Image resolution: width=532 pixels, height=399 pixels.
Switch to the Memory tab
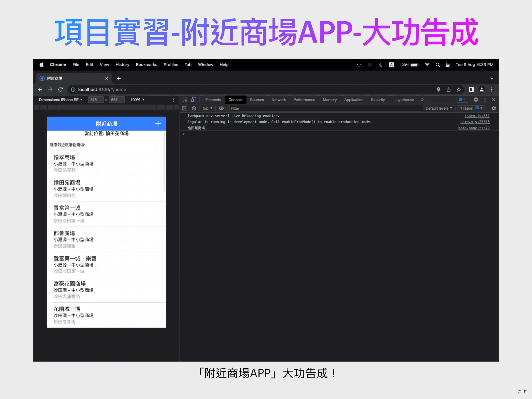click(x=330, y=100)
